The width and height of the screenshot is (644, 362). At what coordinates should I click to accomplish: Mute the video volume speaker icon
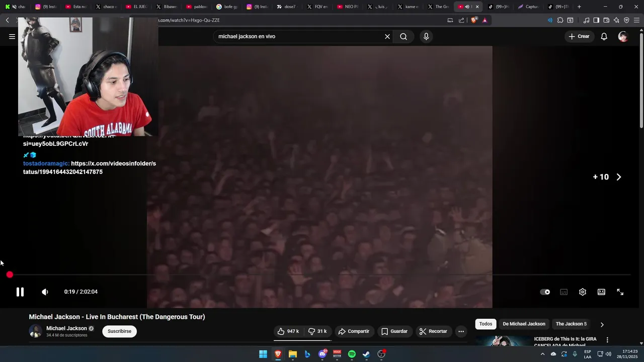point(45,292)
